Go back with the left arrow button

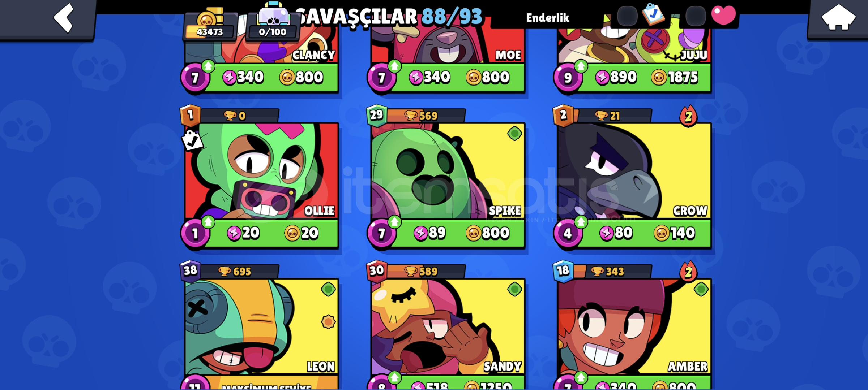click(x=64, y=17)
